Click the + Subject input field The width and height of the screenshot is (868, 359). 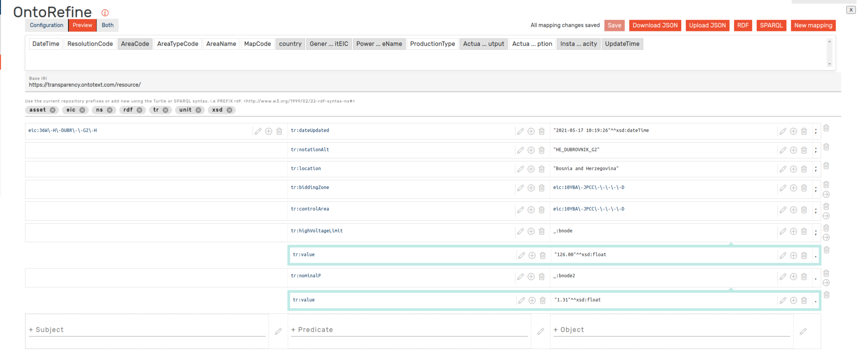[147, 330]
